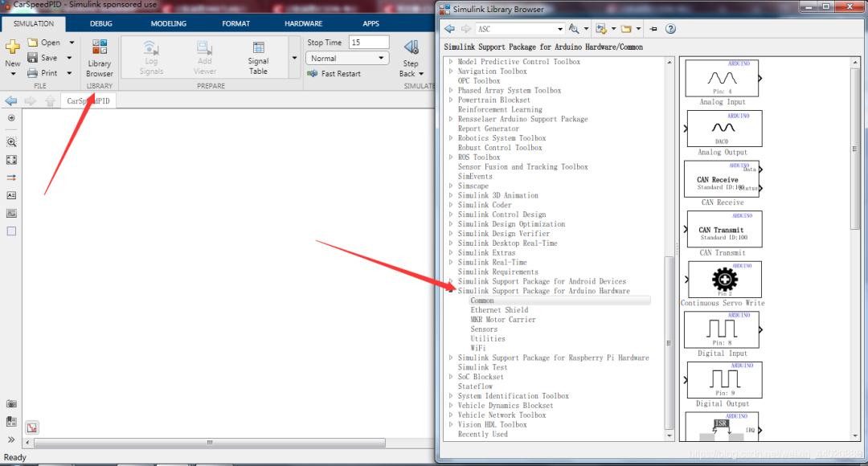Click the Print icon

coord(33,73)
